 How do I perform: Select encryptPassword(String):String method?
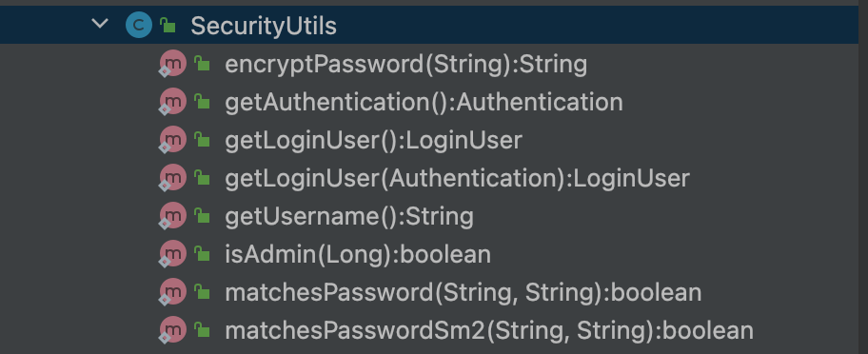point(405,64)
